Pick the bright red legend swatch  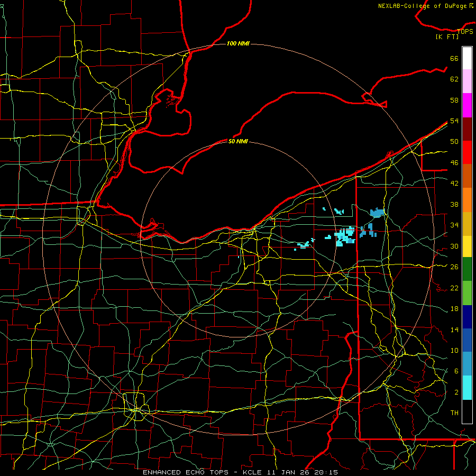tap(467, 152)
